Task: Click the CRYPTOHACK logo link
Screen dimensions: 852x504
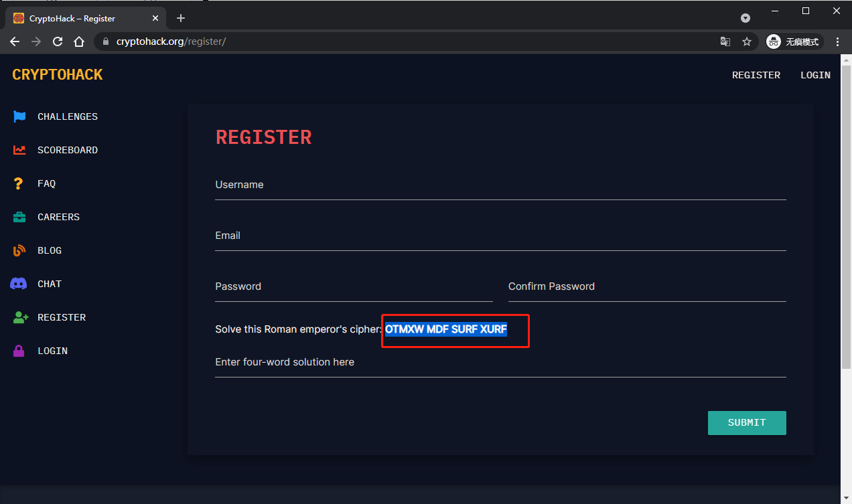Action: coord(58,75)
